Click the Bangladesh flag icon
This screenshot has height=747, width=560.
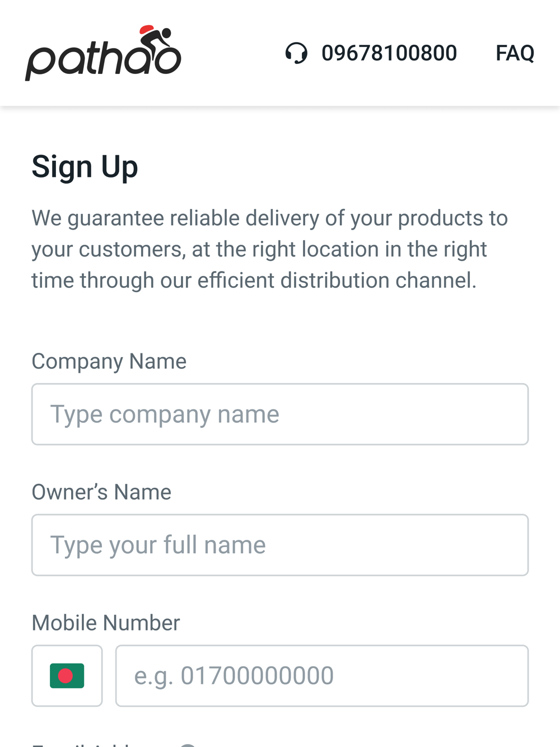point(67,675)
